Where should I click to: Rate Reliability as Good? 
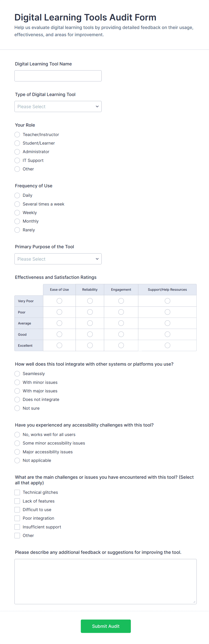(90, 334)
